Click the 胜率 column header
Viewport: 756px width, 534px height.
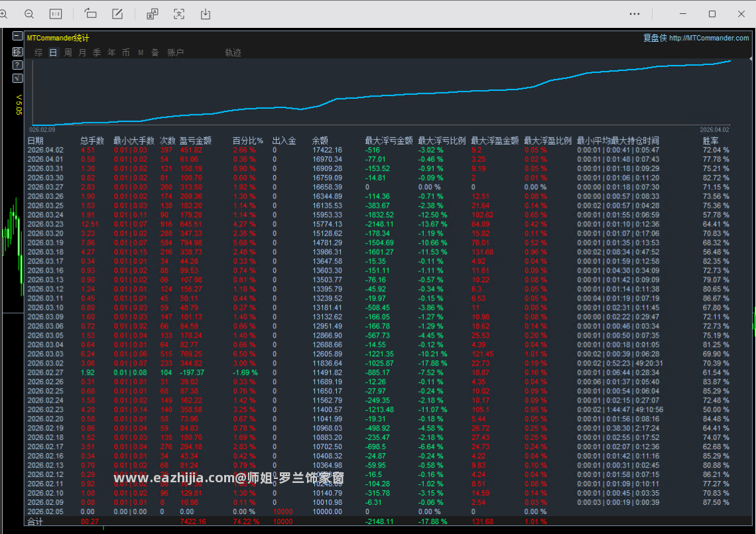pyautogui.click(x=711, y=141)
